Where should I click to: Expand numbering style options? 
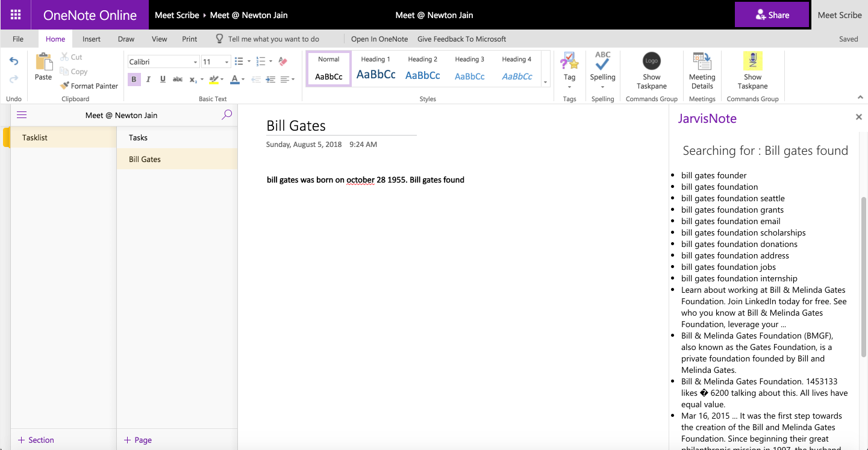(270, 61)
